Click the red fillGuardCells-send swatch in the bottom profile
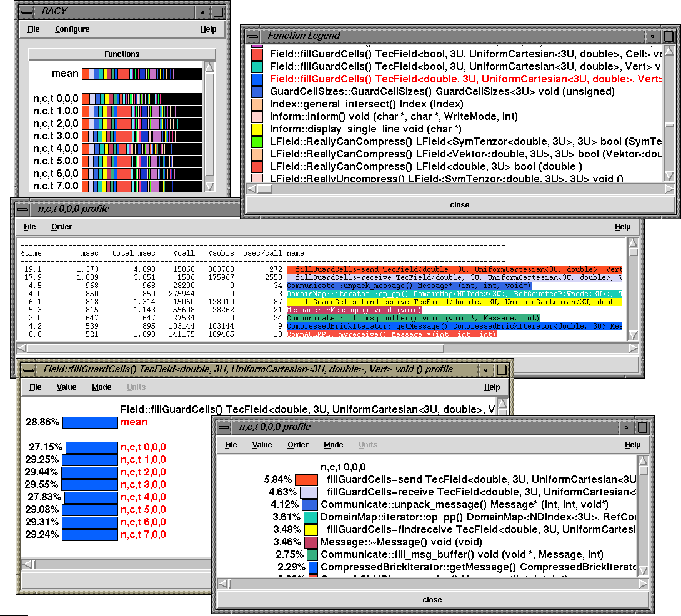This screenshot has width=681, height=616. click(306, 480)
